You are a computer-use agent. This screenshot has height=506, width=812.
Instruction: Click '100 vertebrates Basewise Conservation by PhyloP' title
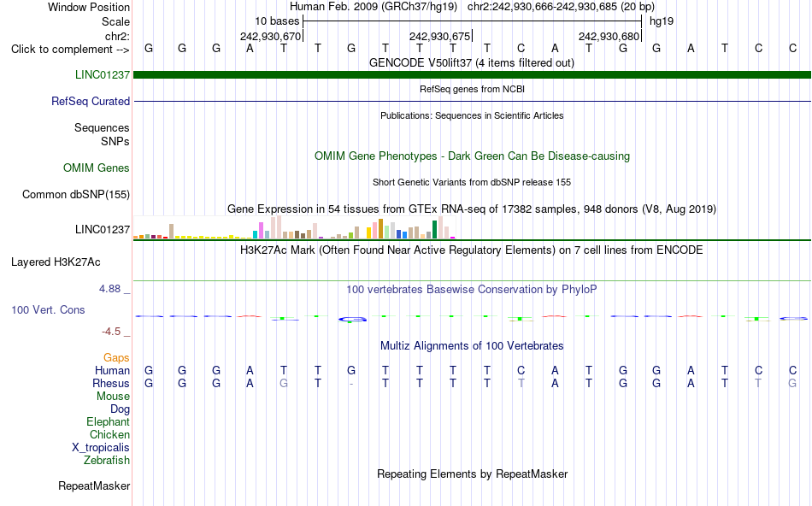pos(472,290)
